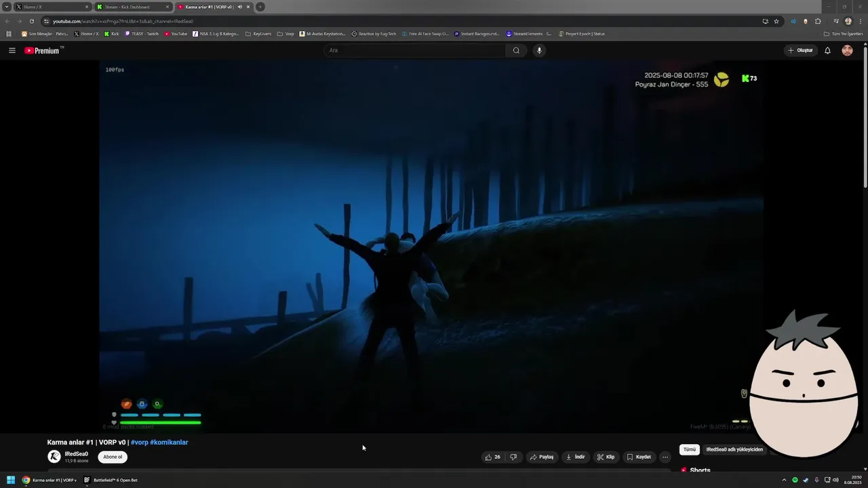Viewport: 868px width, 488px height.
Task: Open a new browser tab
Action: click(260, 7)
